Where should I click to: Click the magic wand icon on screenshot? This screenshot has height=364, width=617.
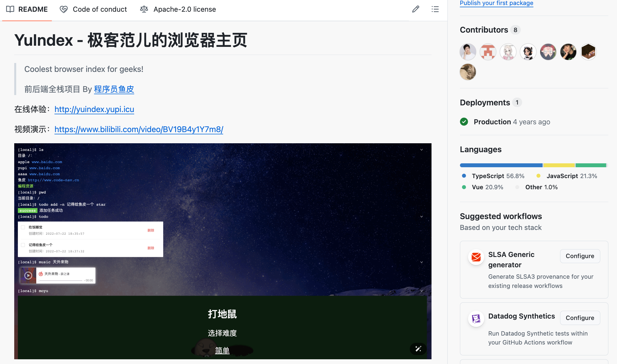(x=418, y=349)
